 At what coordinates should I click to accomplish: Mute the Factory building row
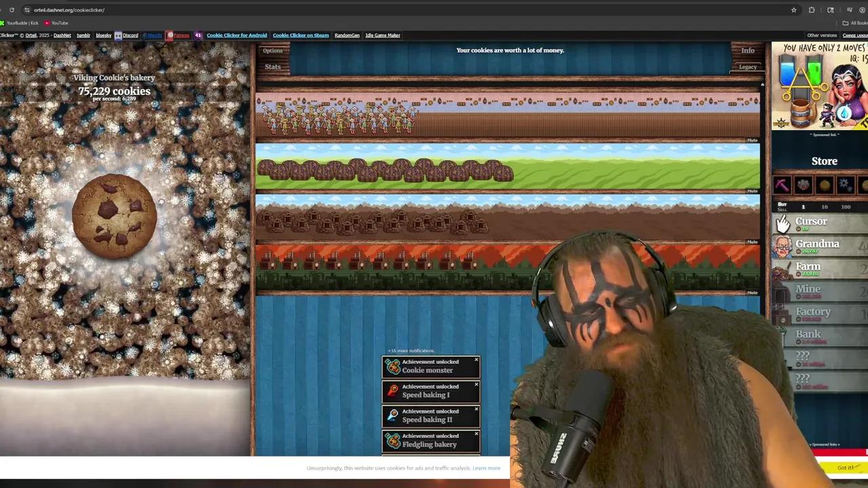coord(752,293)
